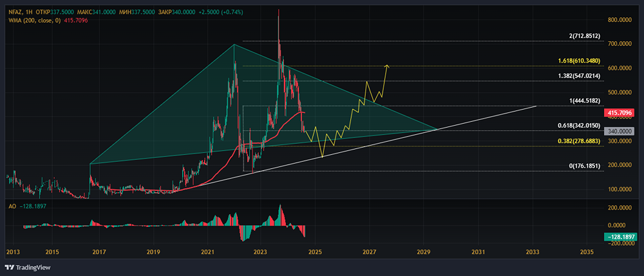Click the 2015 time axis label
Image resolution: width=644 pixels, height=276 pixels.
[52, 251]
